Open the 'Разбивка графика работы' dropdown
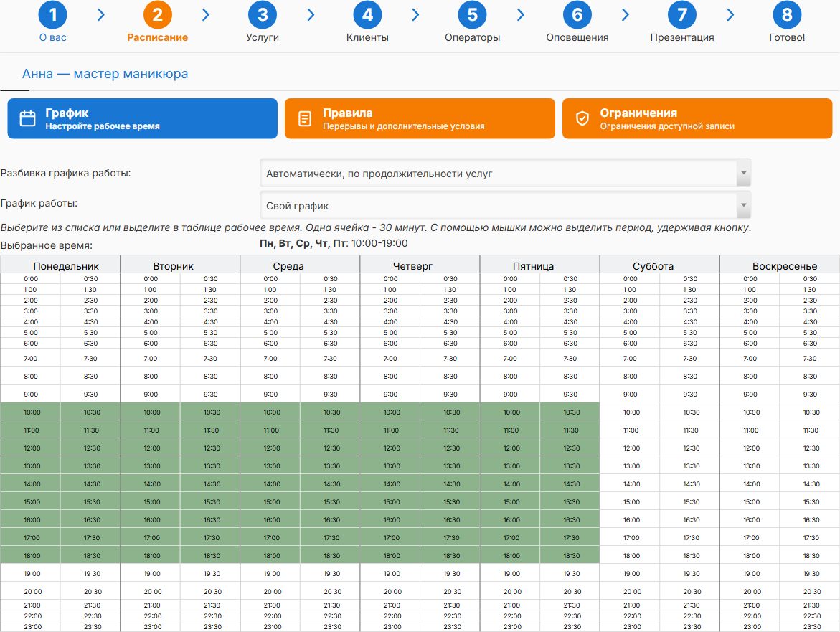The width and height of the screenshot is (840, 632). (x=505, y=173)
